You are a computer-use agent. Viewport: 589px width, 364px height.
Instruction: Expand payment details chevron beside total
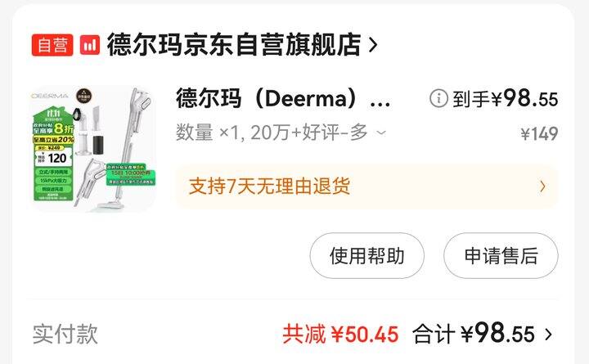(x=548, y=335)
